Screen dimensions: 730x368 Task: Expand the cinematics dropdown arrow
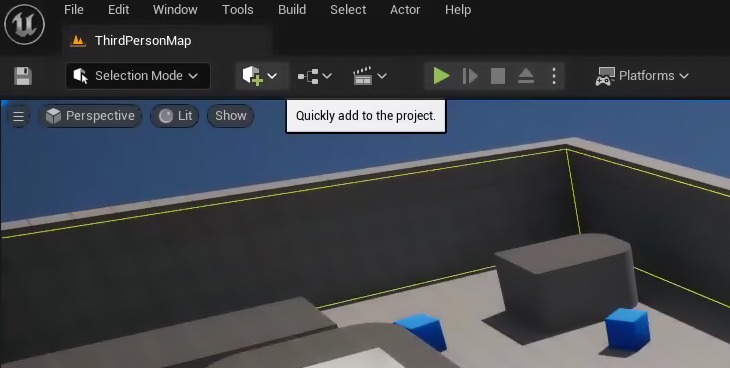tap(382, 76)
